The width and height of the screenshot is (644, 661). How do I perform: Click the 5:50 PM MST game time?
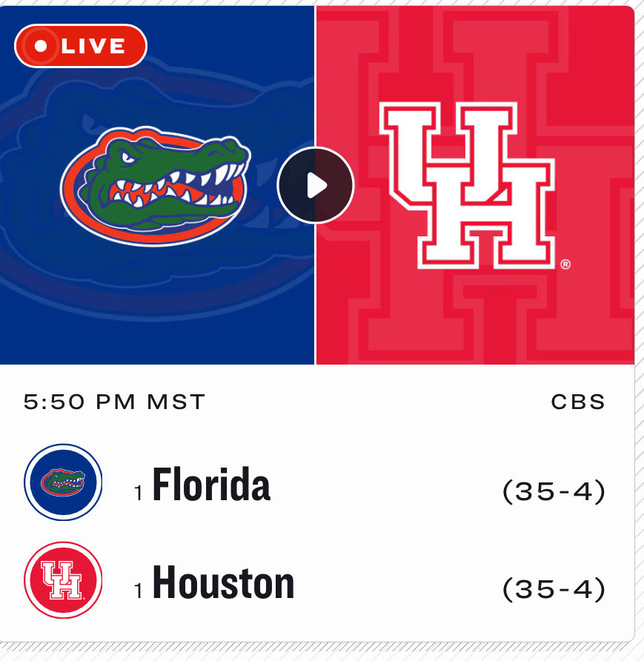[114, 402]
